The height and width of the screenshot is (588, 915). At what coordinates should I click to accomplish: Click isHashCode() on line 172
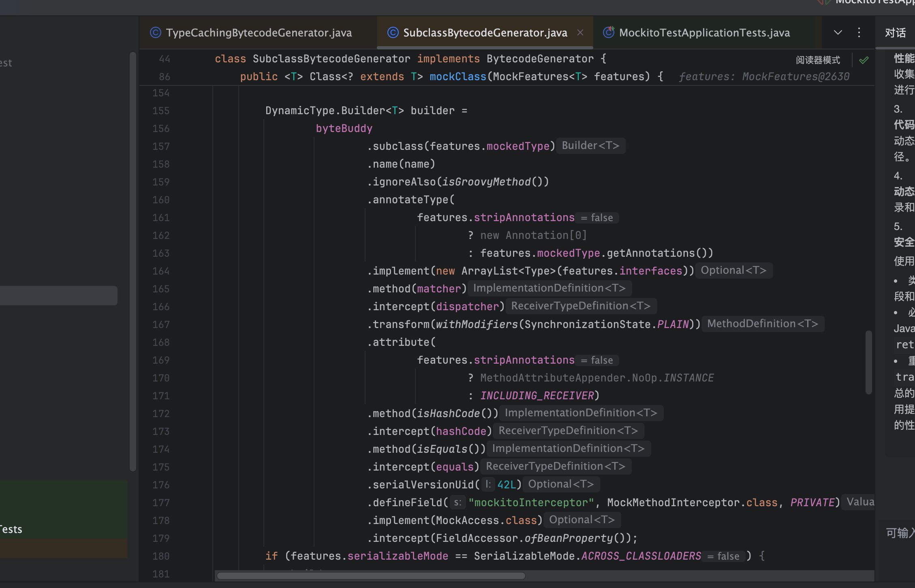(455, 413)
